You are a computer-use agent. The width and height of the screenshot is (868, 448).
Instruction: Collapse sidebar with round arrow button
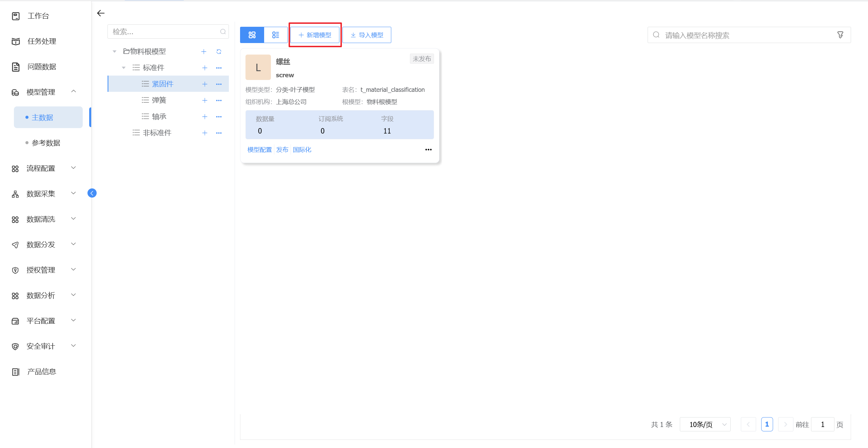tap(92, 193)
